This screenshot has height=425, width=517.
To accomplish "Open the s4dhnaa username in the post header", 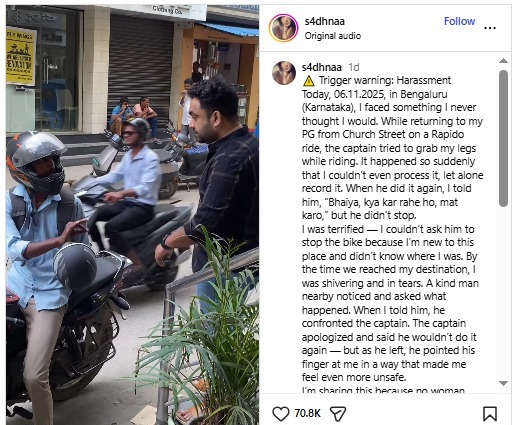I will (x=325, y=21).
